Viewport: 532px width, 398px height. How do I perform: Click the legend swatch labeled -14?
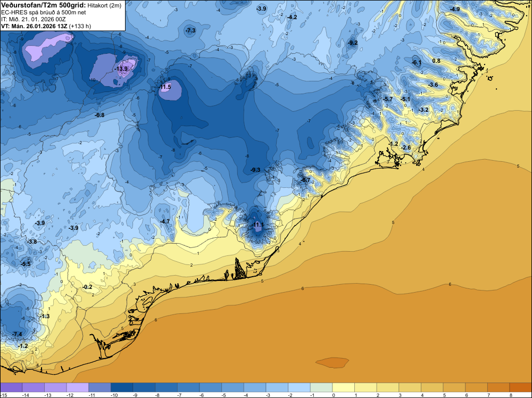(33, 388)
